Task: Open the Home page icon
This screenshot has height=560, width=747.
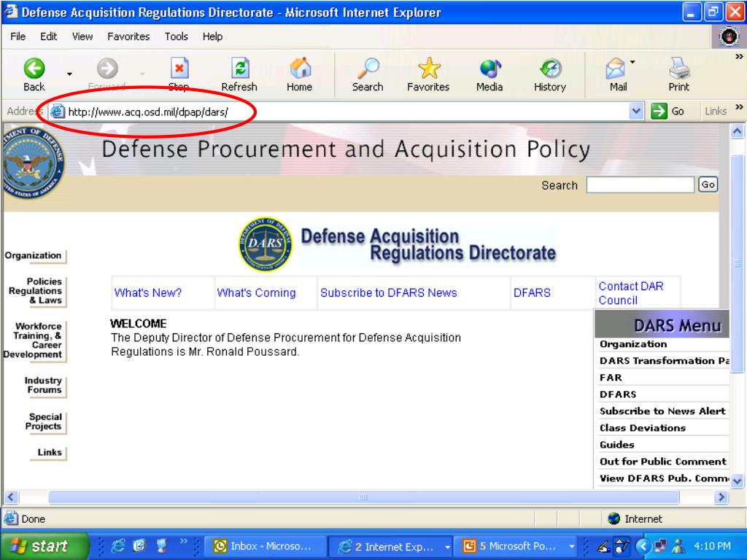Action: click(300, 69)
